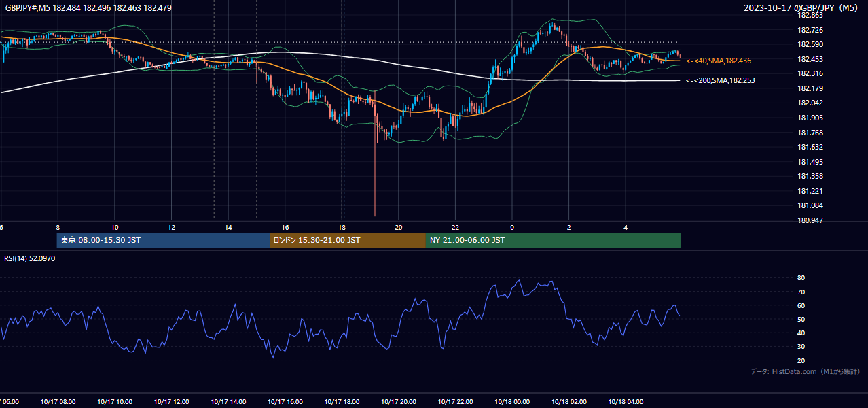
Task: Click bottom axis date 10/17 12:00
Action: pyautogui.click(x=171, y=402)
